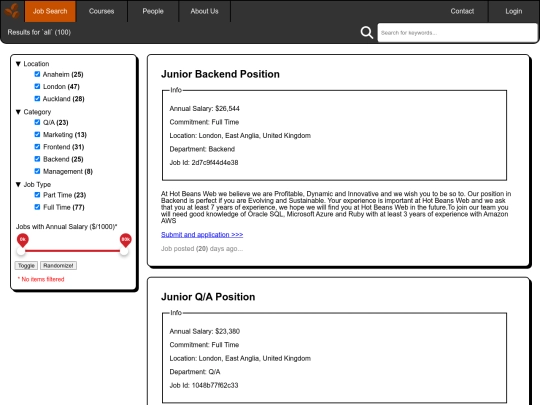Click the Randomize! button
Image resolution: width=540 pixels, height=405 pixels.
(58, 266)
